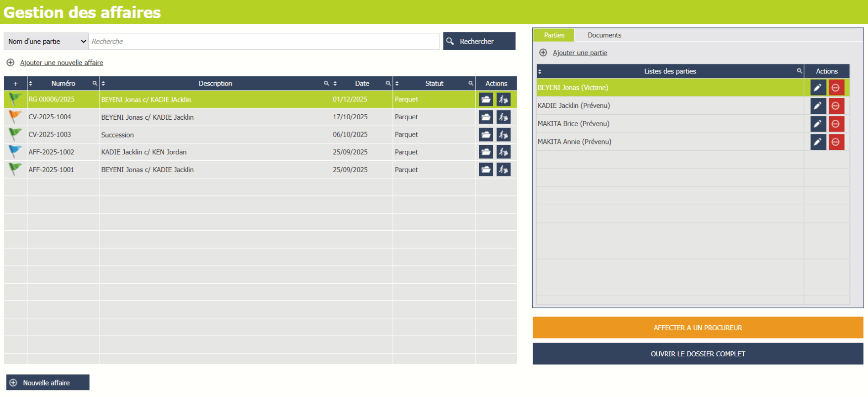Screen dimensions: 868x397
Task: Sort the cases by Numéro arrows
Action: coord(31,84)
